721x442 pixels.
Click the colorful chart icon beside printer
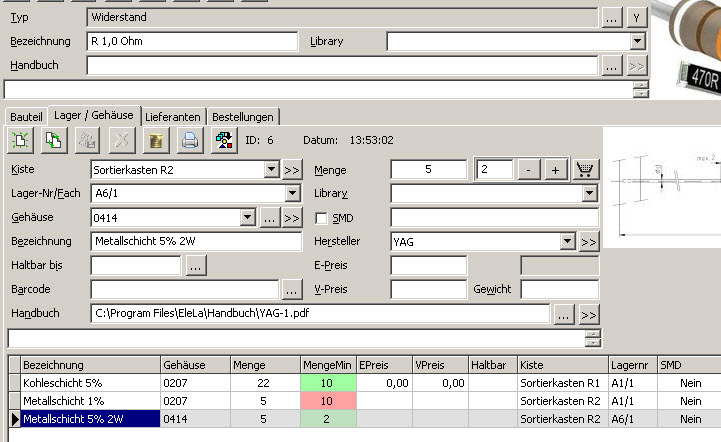(x=224, y=141)
